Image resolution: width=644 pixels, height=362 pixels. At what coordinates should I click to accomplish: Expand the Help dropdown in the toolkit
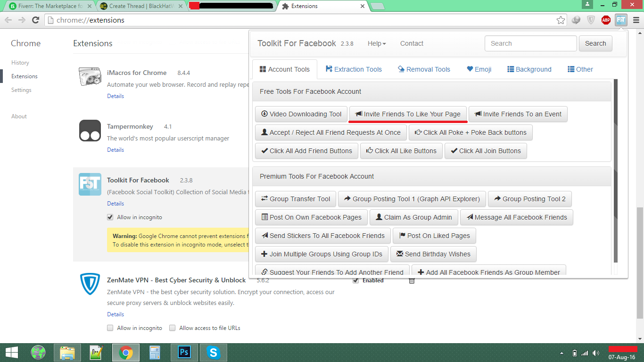377,43
